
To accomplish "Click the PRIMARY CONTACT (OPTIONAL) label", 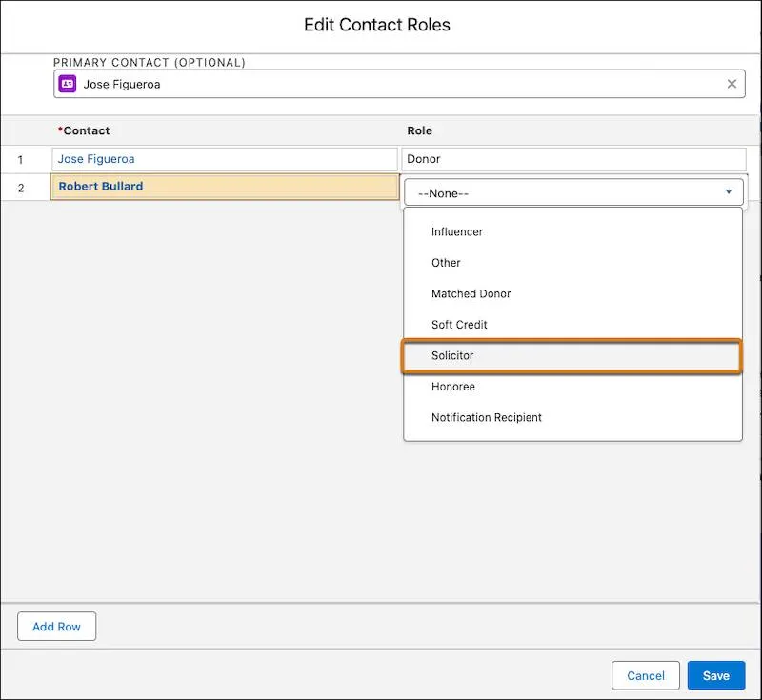I will [x=150, y=63].
